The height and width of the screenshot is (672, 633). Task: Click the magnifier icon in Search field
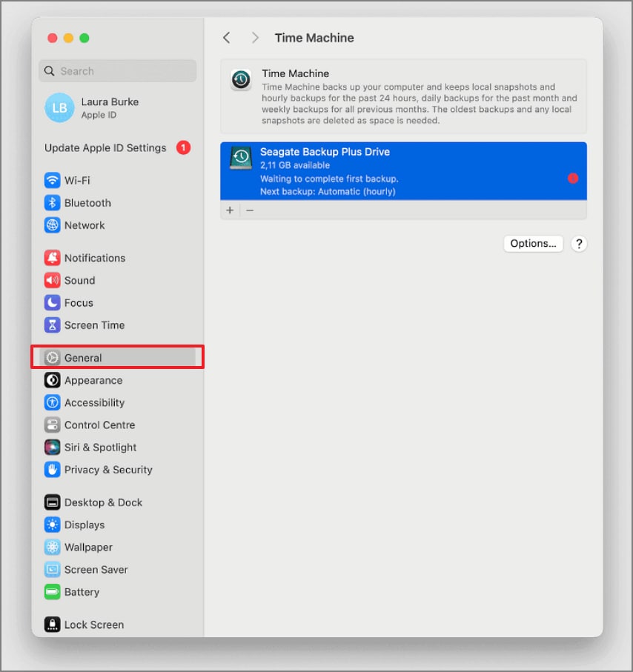tap(50, 70)
